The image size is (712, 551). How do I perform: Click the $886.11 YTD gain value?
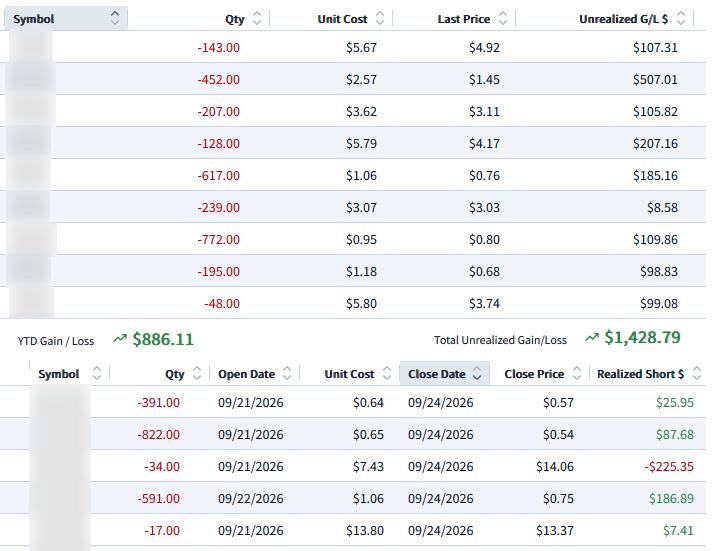point(163,339)
